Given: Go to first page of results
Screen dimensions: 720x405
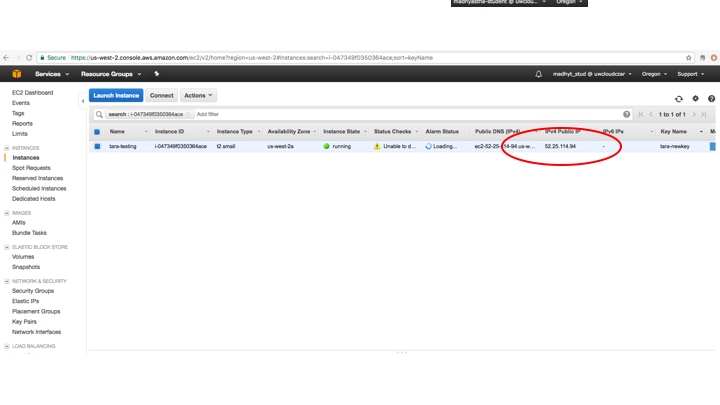Looking at the screenshot, I should [x=641, y=114].
